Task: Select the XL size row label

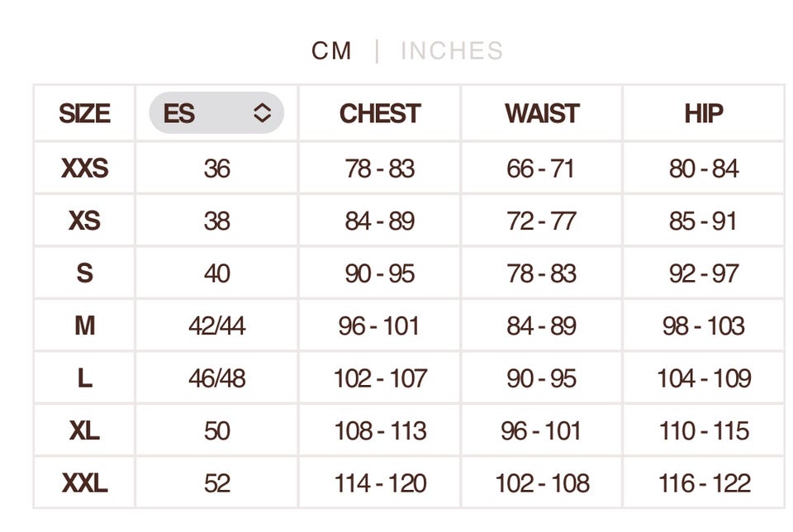Action: pos(84,430)
